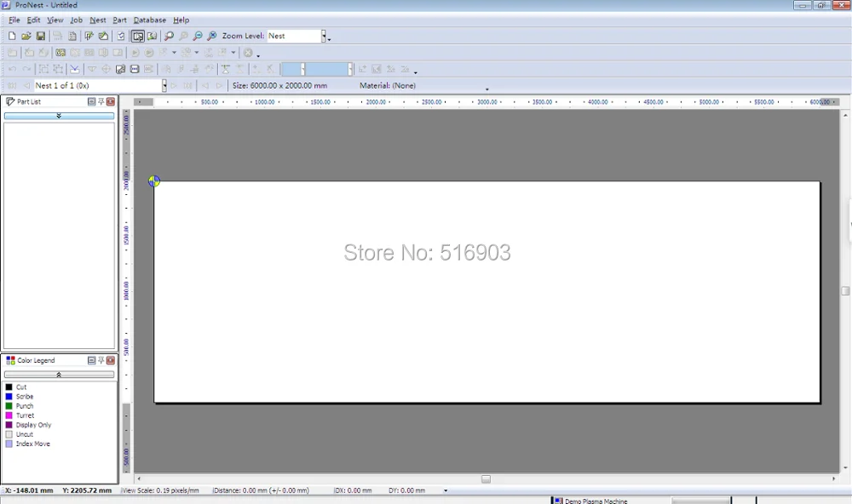Click the black Cut color swatch
Screen dimensions: 852x504
pos(9,387)
